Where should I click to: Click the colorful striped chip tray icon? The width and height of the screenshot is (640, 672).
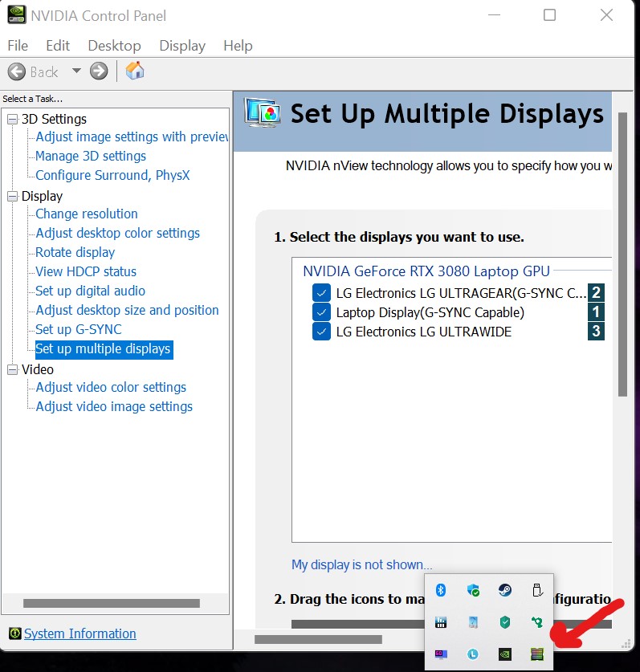click(x=537, y=654)
